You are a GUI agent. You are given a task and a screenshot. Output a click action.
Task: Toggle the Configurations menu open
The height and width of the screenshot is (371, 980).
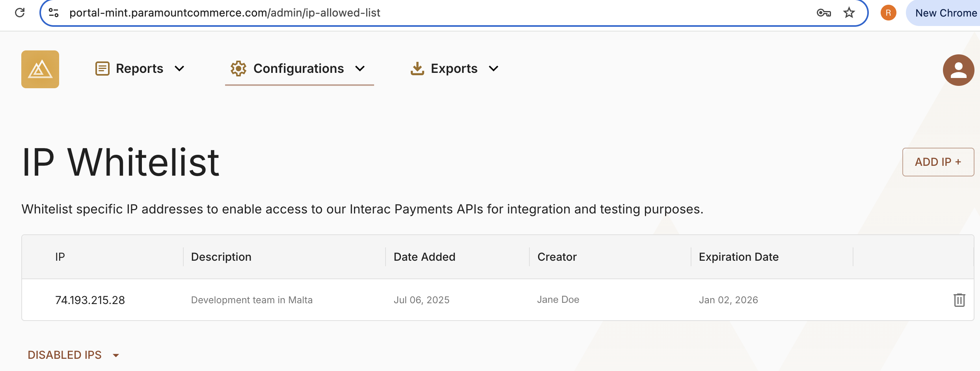point(360,68)
